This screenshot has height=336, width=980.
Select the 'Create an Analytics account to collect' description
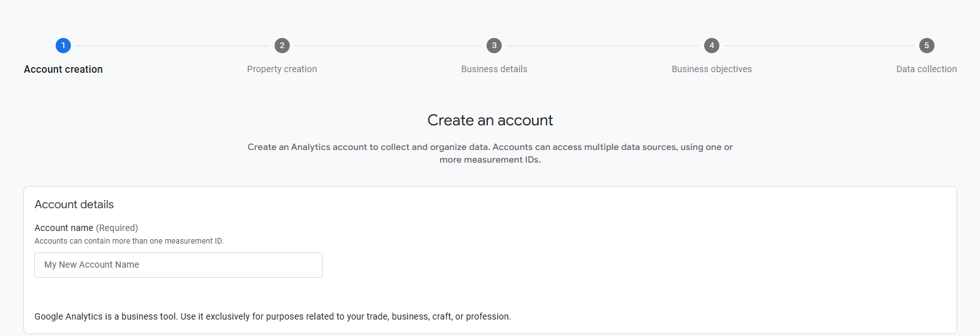[490, 154]
